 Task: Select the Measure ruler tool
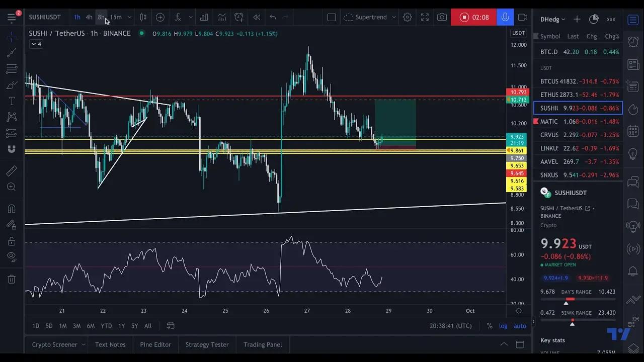pyautogui.click(x=11, y=170)
